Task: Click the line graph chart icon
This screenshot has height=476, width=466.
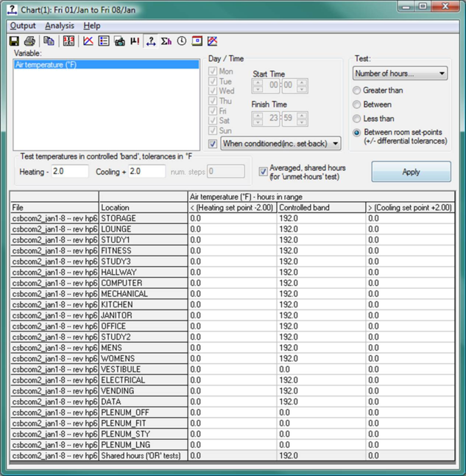Action: 88,41
